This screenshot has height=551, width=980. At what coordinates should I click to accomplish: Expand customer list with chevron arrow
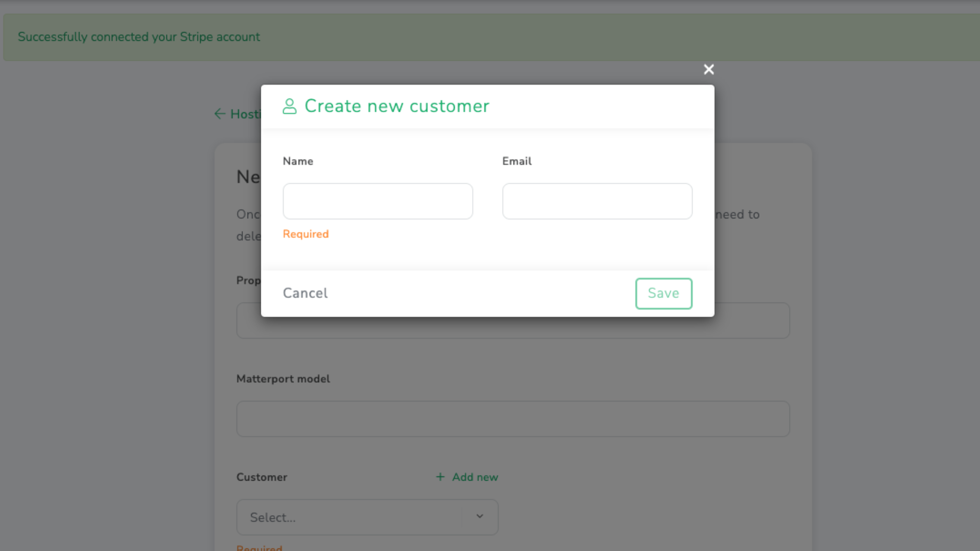tap(480, 516)
